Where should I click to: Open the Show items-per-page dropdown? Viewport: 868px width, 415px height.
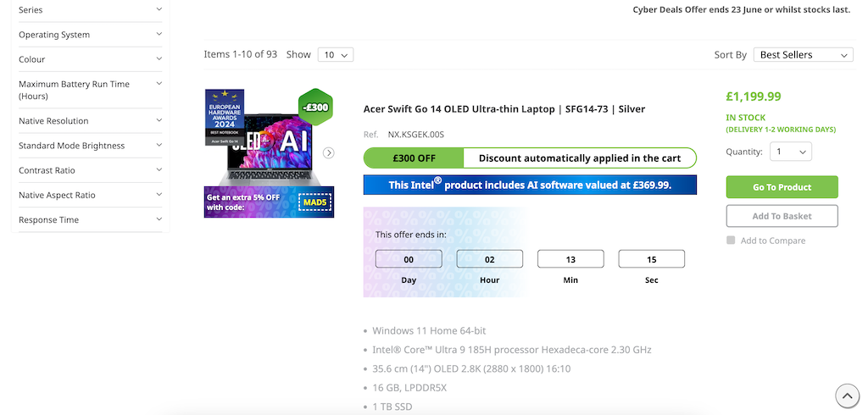pyautogui.click(x=336, y=55)
